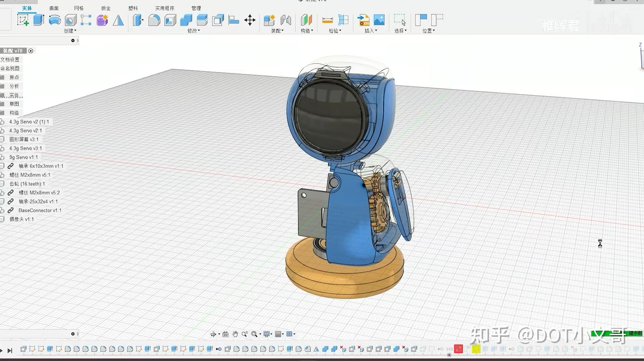Select 文档设置 in the browser

(x=10, y=60)
